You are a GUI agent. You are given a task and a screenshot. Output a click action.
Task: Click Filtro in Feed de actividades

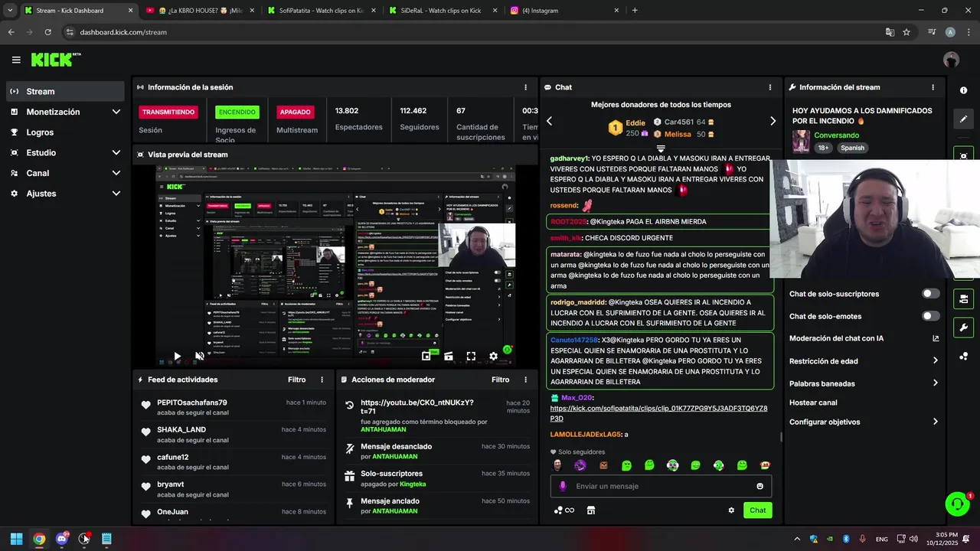tap(297, 380)
